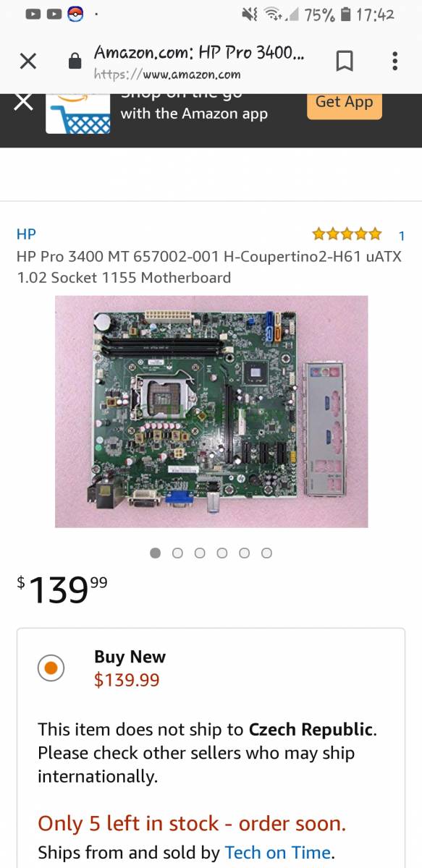The width and height of the screenshot is (422, 868).
Task: Tap the five-star rating
Action: click(x=347, y=234)
